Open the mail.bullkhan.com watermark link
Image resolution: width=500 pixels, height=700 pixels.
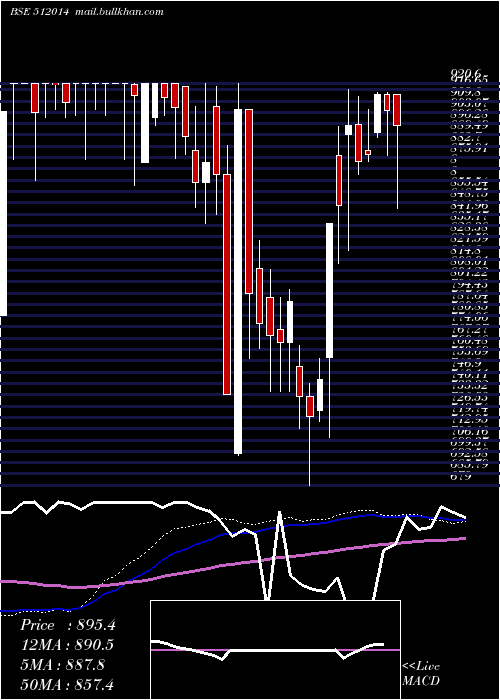point(118,12)
